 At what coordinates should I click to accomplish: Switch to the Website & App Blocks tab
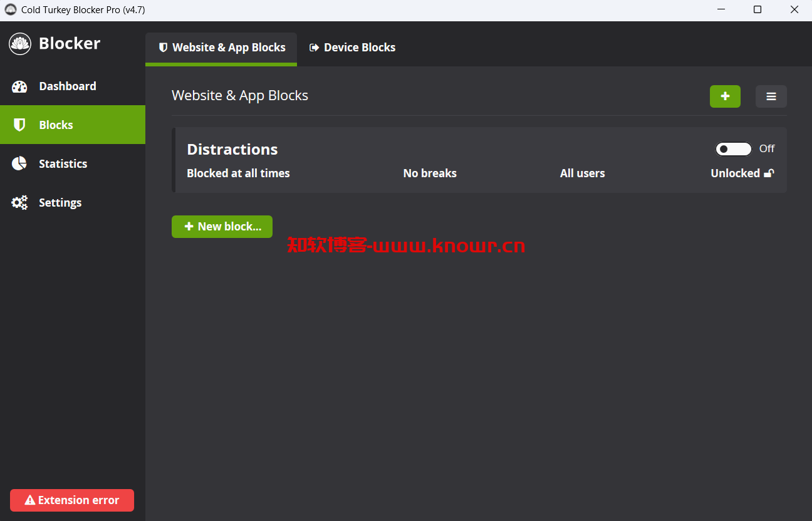[221, 48]
